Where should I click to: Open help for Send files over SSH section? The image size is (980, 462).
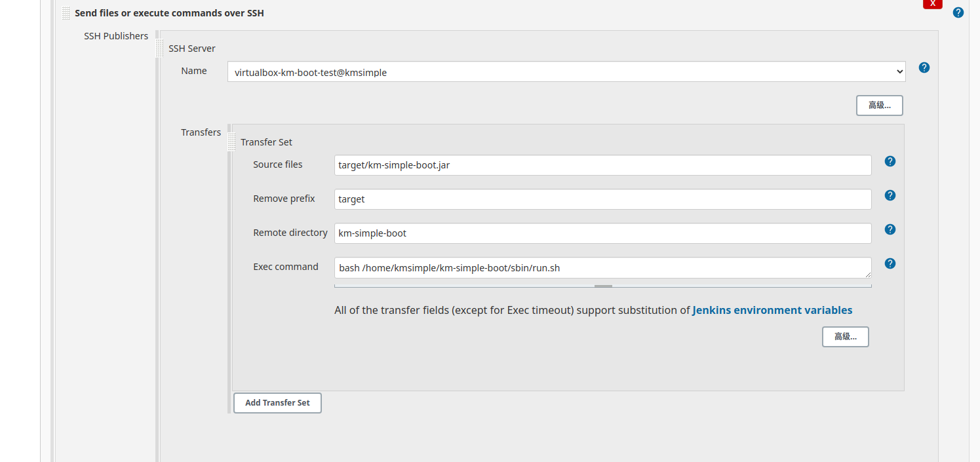coord(958,12)
